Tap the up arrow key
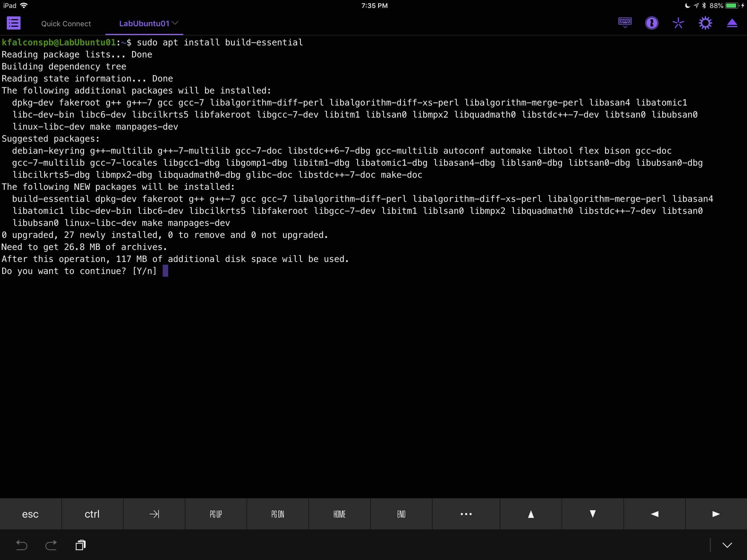The height and width of the screenshot is (560, 747). pyautogui.click(x=531, y=514)
